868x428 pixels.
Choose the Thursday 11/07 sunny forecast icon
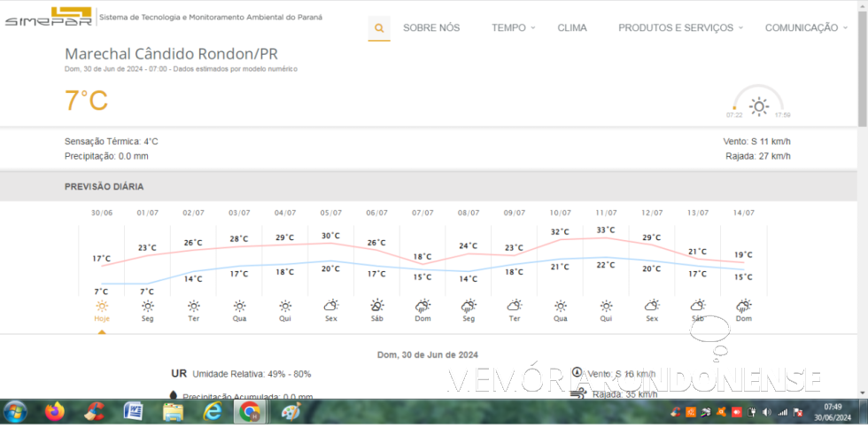606,305
